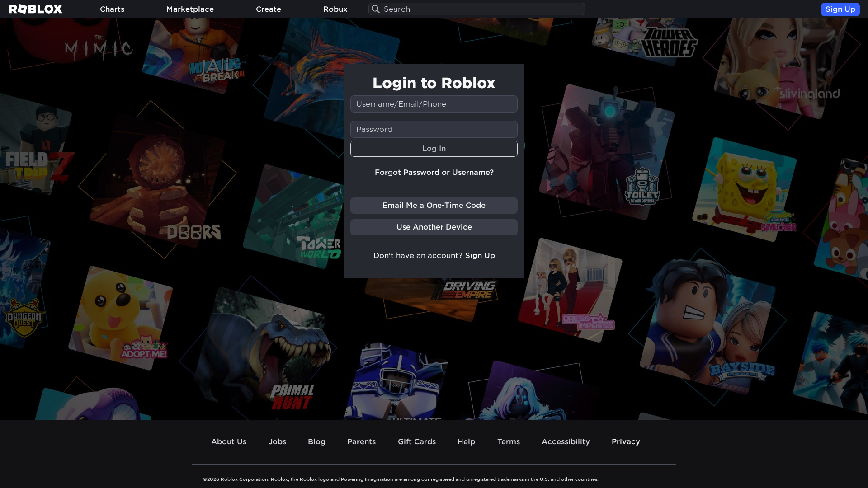Open Gift Cards footer link

coord(417,441)
